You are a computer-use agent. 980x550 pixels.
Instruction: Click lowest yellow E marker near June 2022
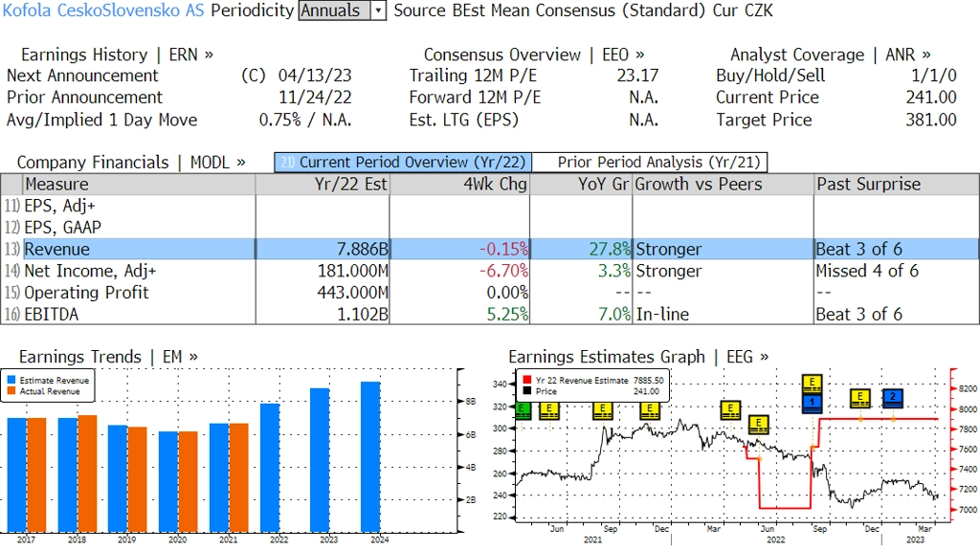758,425
